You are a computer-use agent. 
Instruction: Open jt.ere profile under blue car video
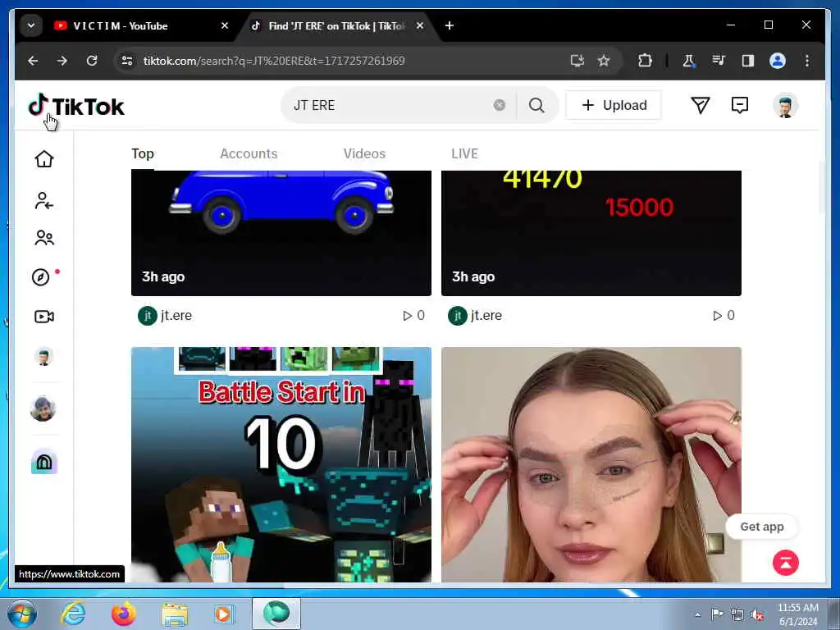pyautogui.click(x=165, y=316)
